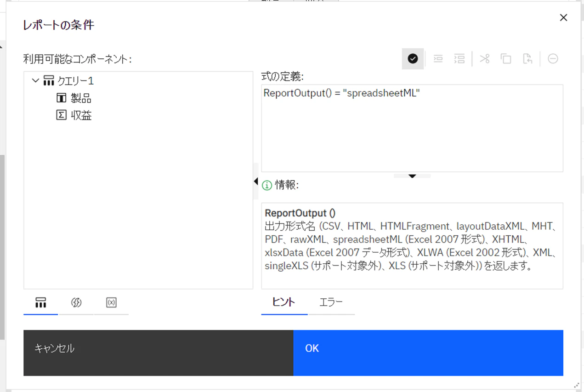584x392 pixels.
Task: Click the キャンセル button
Action: pyautogui.click(x=159, y=353)
